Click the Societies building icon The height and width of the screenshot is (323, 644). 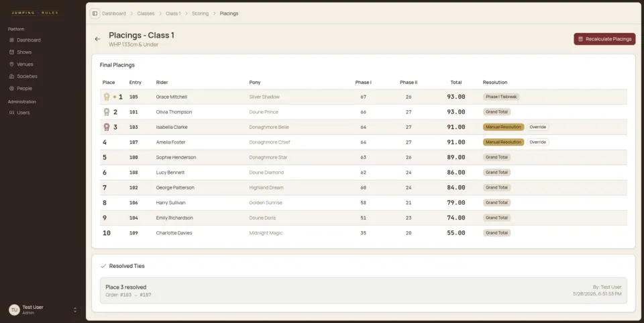[x=11, y=77]
